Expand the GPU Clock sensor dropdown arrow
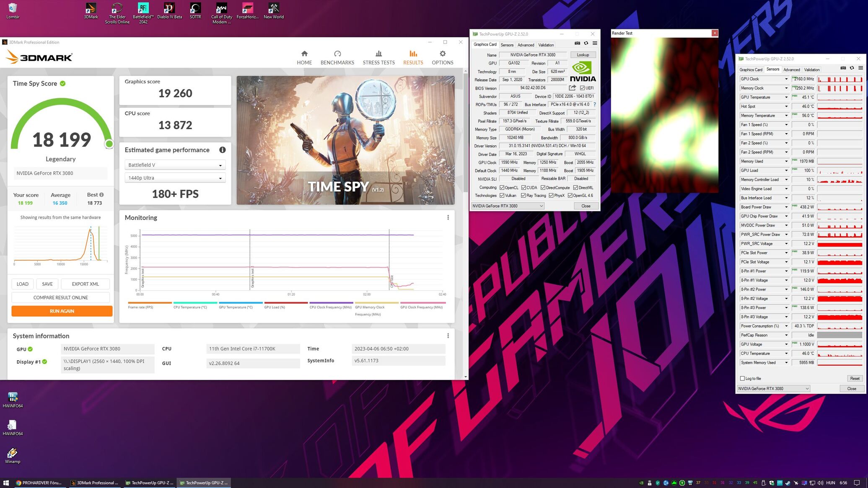Screen dimensions: 868x488 click(786, 79)
